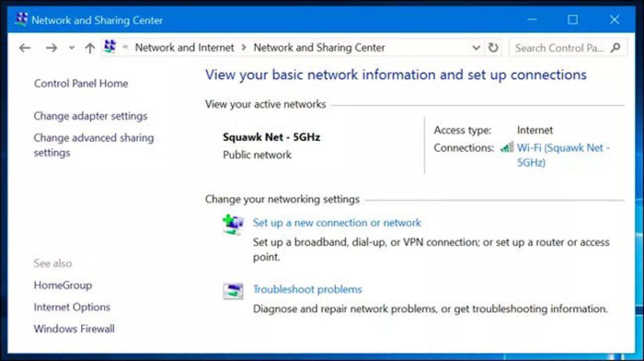Click the search magnifier icon
The width and height of the screenshot is (644, 361).
point(615,48)
